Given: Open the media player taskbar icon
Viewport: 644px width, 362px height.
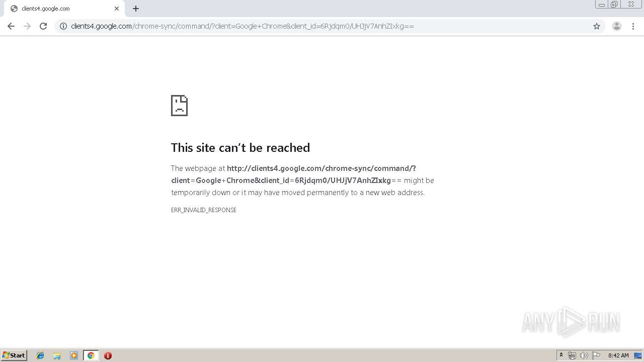Looking at the screenshot, I should click(x=74, y=355).
